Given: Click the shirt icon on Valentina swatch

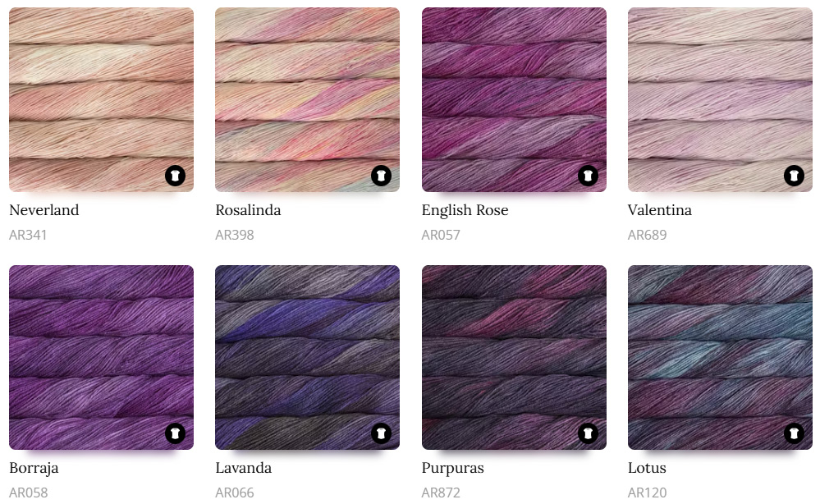Looking at the screenshot, I should click(x=794, y=176).
